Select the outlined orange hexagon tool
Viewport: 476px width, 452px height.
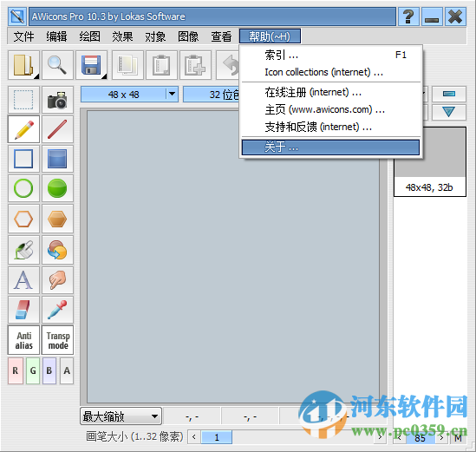click(23, 219)
